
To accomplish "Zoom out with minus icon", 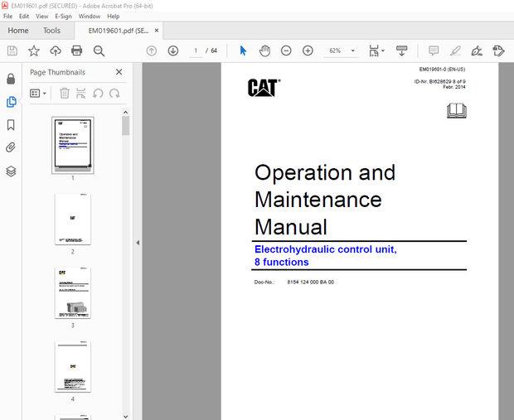I will (x=286, y=51).
